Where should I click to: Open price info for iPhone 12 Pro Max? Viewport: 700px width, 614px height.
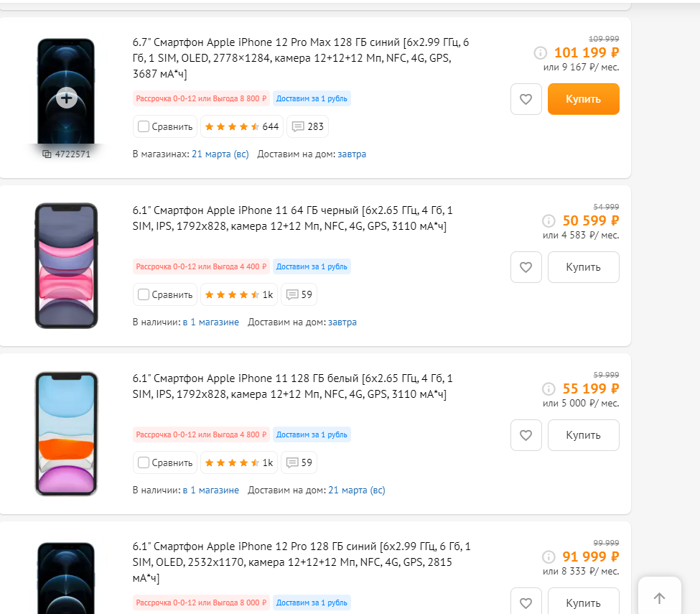pos(541,52)
